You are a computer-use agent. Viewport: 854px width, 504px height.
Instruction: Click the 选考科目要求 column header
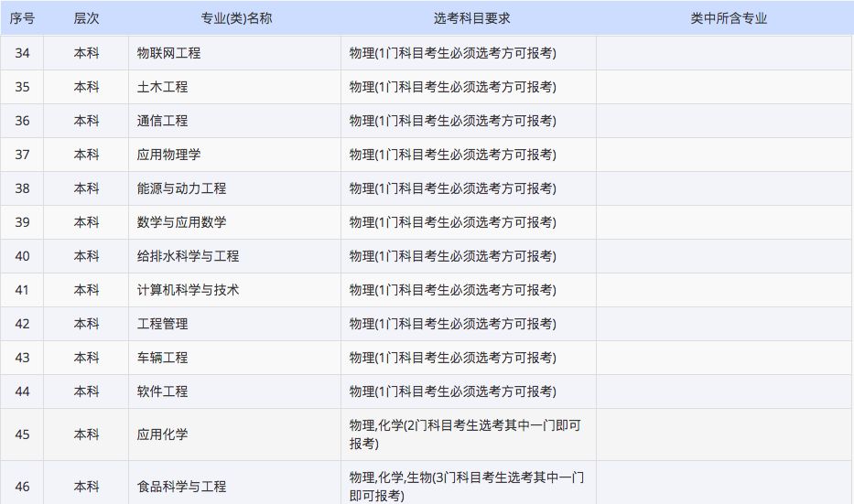coord(471,18)
